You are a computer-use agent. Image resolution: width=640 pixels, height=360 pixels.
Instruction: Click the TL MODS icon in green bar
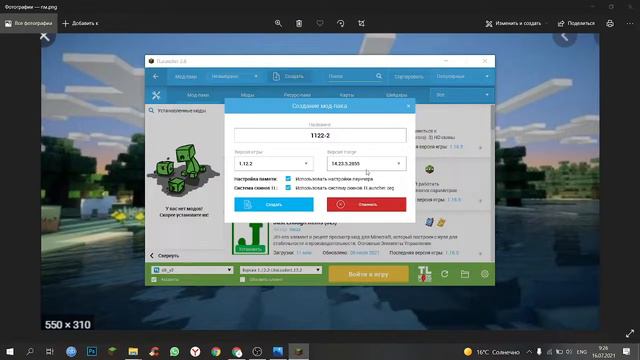(x=424, y=274)
